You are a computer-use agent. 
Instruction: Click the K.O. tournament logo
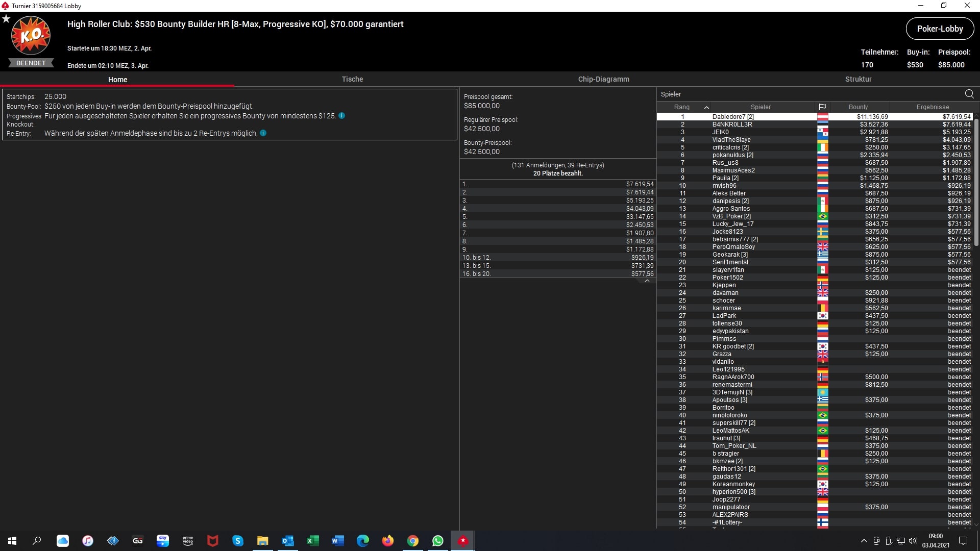tap(31, 36)
